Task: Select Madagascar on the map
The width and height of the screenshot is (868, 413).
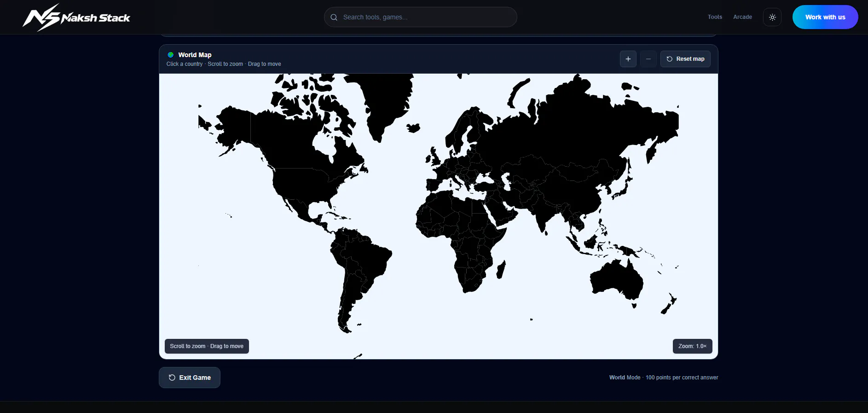Action: point(501,269)
